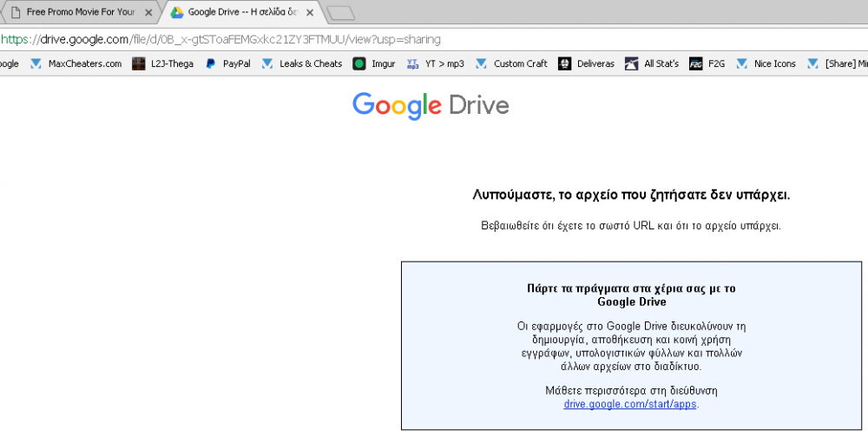Switch to the Free Promo Movie tab
Viewport: 868px width, 437px height.
(78, 12)
